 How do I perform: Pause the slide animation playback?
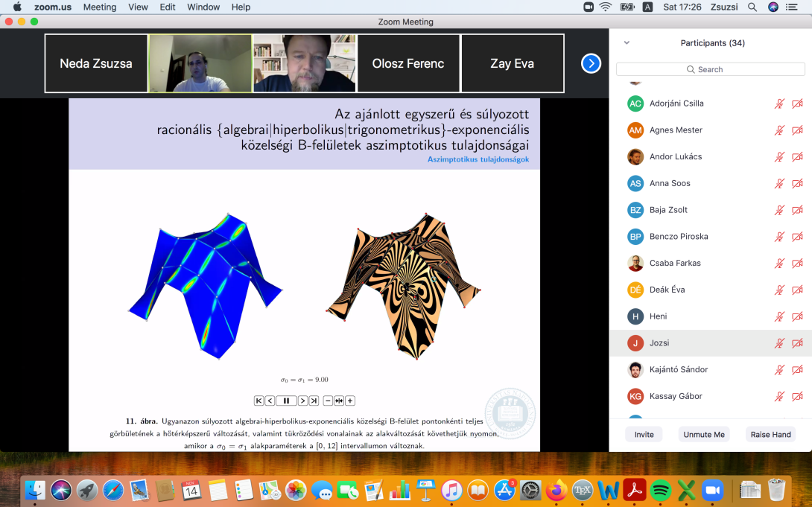pos(287,401)
